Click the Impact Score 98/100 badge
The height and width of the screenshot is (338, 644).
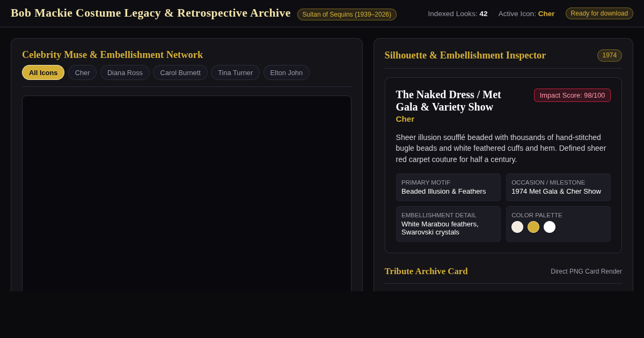pyautogui.click(x=572, y=95)
